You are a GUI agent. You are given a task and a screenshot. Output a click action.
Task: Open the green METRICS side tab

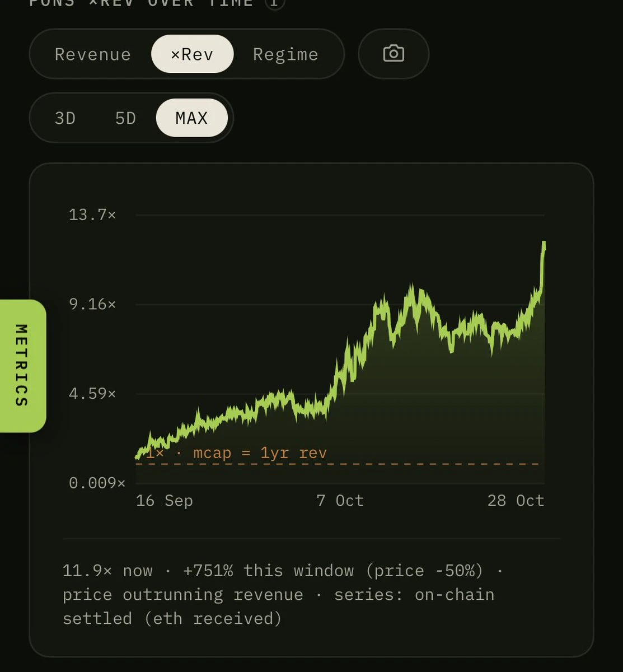[22, 366]
